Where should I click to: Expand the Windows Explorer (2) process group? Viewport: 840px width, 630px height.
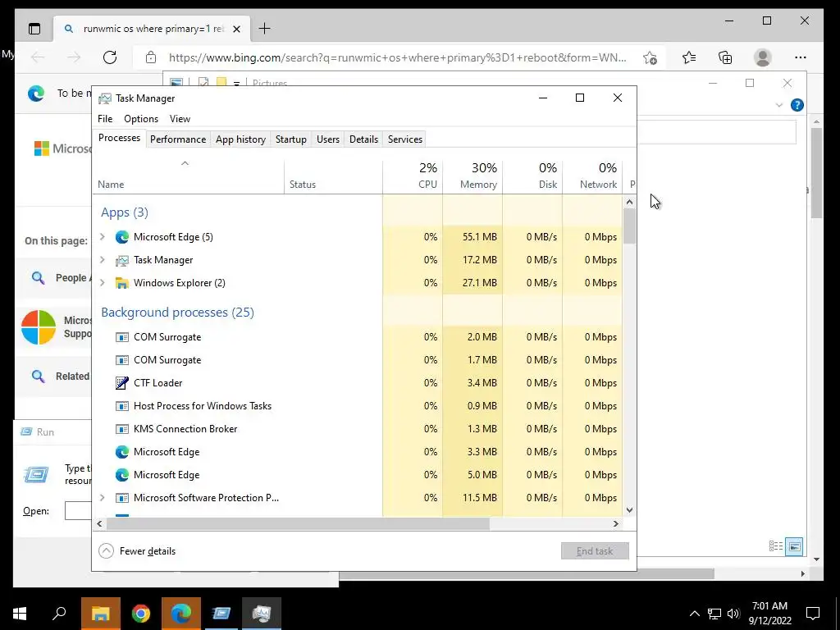click(103, 283)
